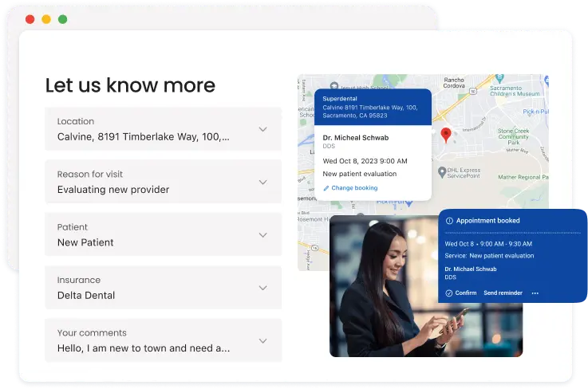Expand the Patient dropdown chevron
This screenshot has height=389, width=588.
[262, 235]
